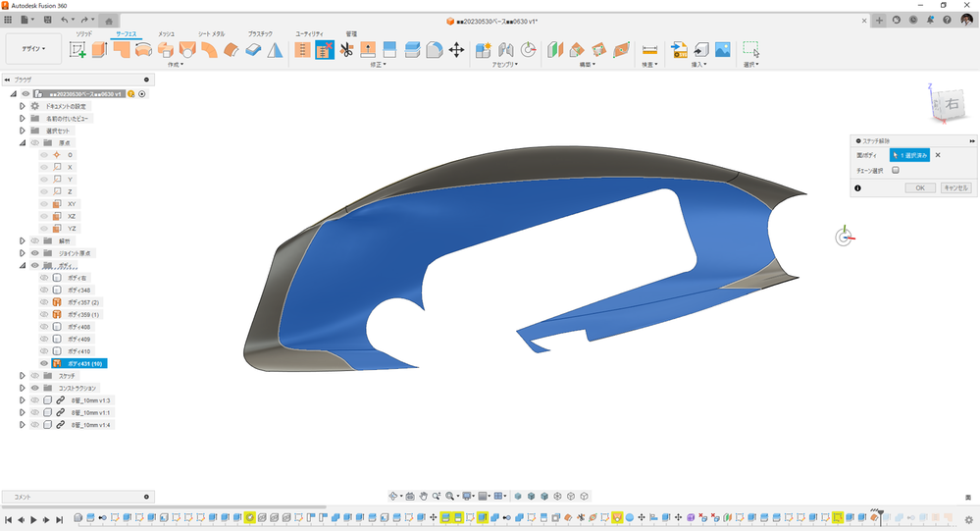Open the 作成 create dropdown menu
Image resolution: width=980 pixels, height=531 pixels.
pos(176,65)
